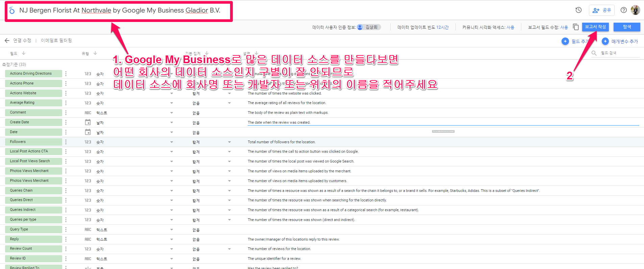The image size is (644, 269).
Task: Open the three-dot menu for Comment field
Action: coord(66,113)
